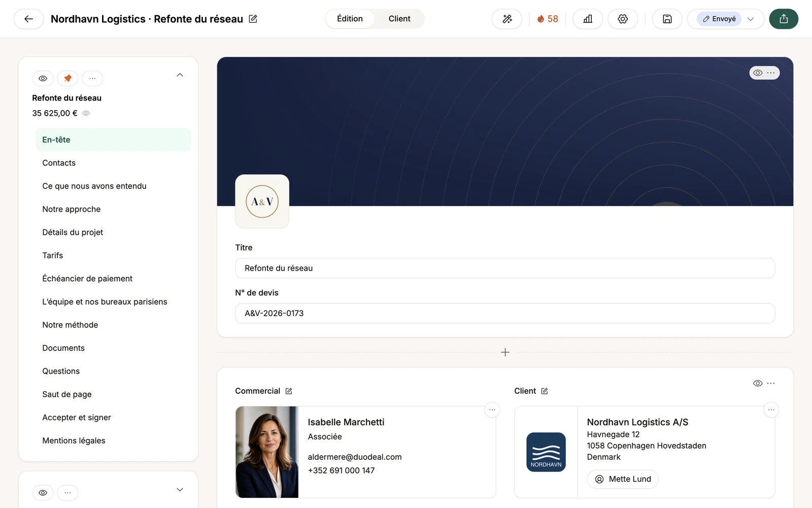
Task: Click Isabelle Marchetti's portrait photo
Action: pyautogui.click(x=267, y=452)
